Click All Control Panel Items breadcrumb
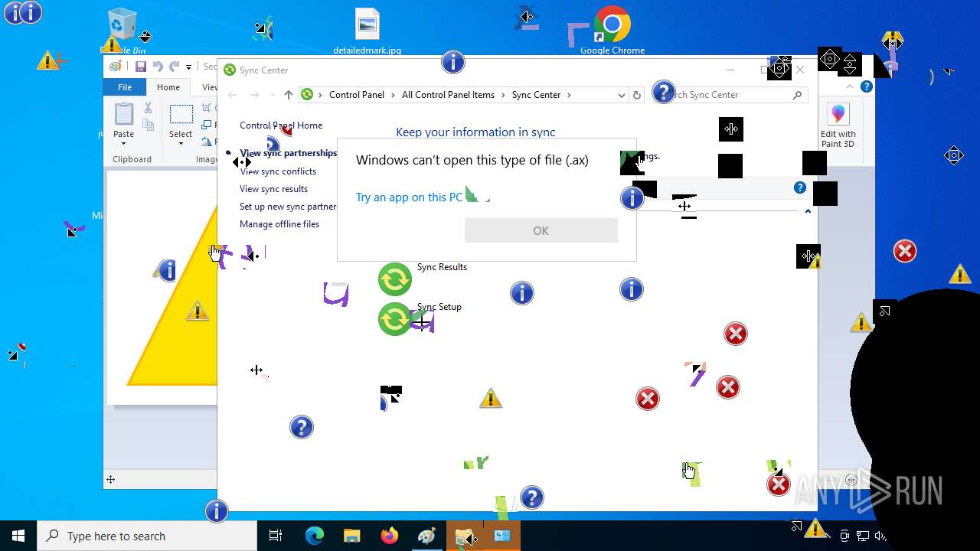 click(x=448, y=95)
